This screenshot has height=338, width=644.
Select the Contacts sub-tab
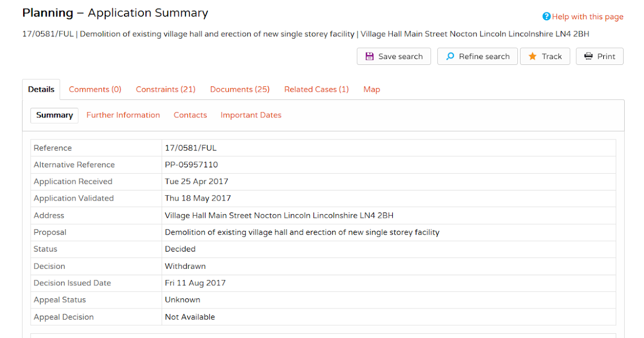pyautogui.click(x=190, y=115)
